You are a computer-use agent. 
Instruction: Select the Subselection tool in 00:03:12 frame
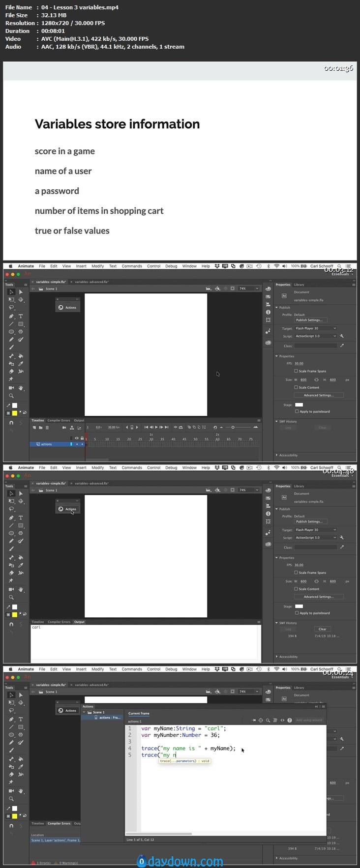tap(21, 292)
